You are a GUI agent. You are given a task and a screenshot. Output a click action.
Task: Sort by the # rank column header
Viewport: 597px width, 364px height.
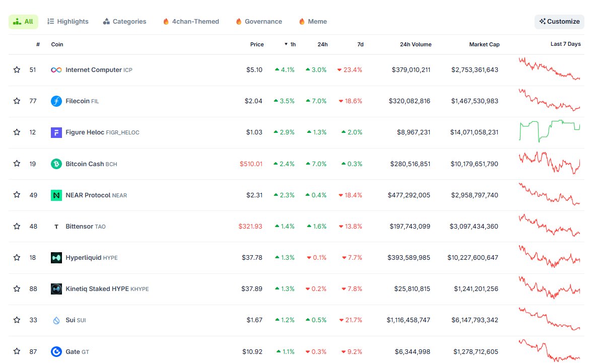click(x=38, y=44)
